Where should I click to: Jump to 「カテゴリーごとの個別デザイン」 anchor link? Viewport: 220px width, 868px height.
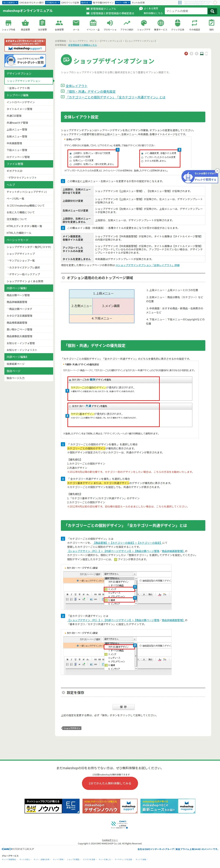click(115, 97)
